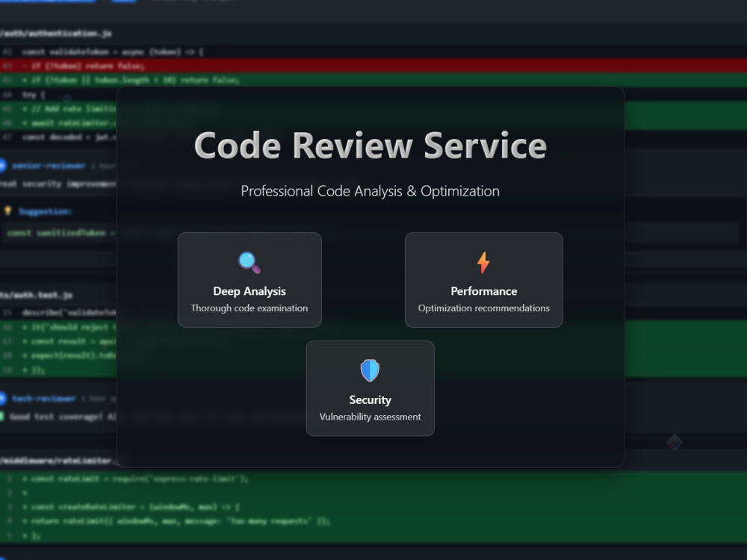This screenshot has height=560, width=747.
Task: Open tech-reviewer profile link in background
Action: pos(43,398)
